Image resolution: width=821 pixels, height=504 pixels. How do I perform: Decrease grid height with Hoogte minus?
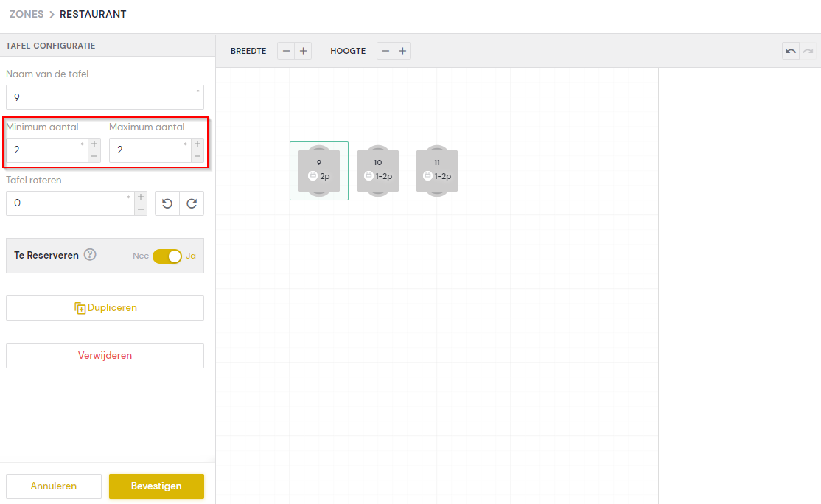[x=385, y=51]
